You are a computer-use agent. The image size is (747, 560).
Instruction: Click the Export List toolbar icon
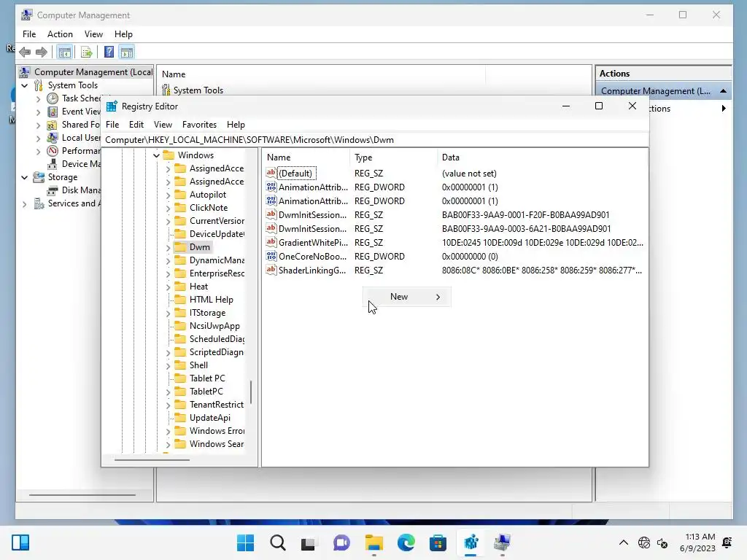87,52
